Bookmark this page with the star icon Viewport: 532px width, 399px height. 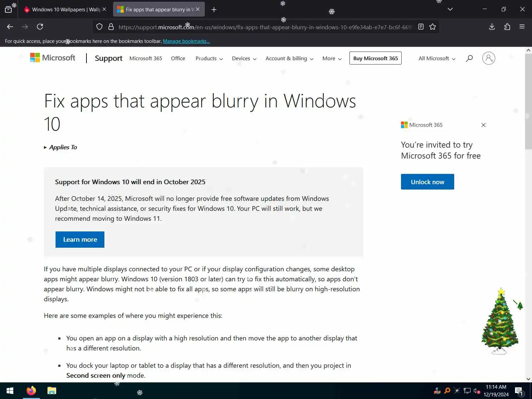(x=433, y=27)
